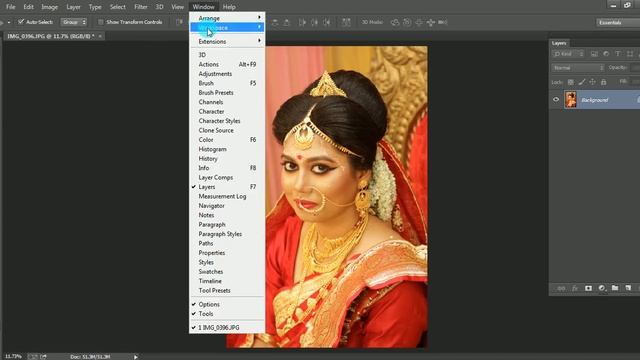Screen dimensions: 640x360
Task: Click the Distribute bottom edges icon
Action: click(x=287, y=22)
